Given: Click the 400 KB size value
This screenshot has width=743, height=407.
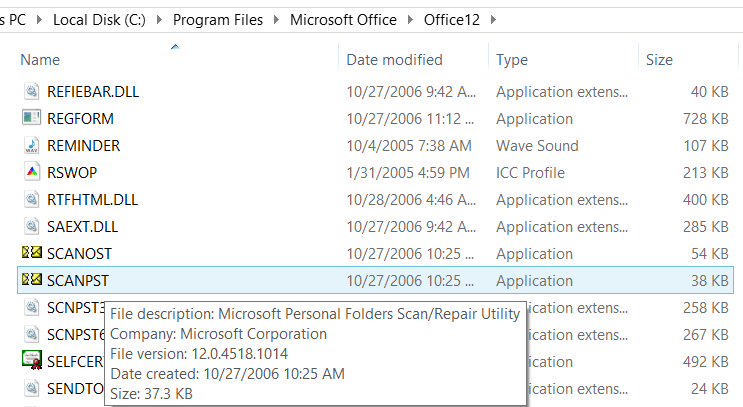Looking at the screenshot, I should tap(706, 199).
